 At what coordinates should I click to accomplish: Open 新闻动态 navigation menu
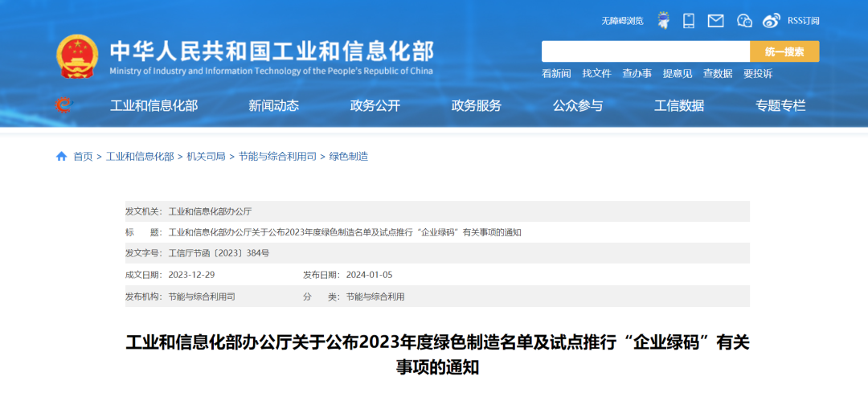coord(273,106)
